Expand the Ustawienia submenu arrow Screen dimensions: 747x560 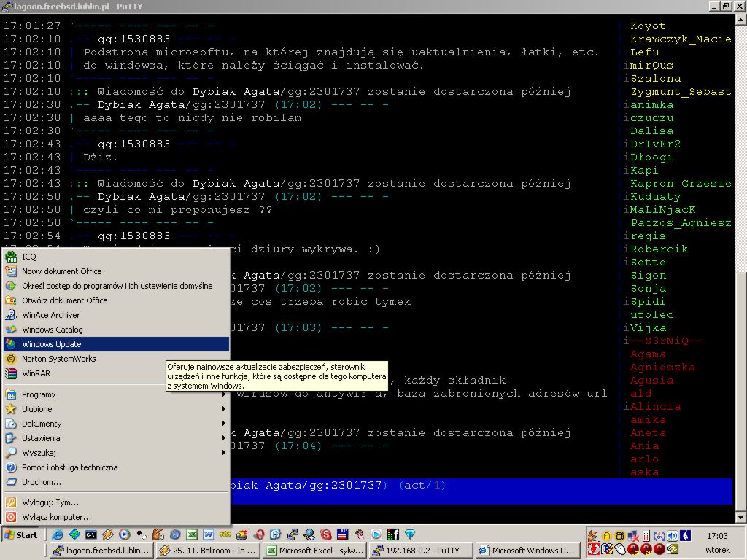coord(223,438)
